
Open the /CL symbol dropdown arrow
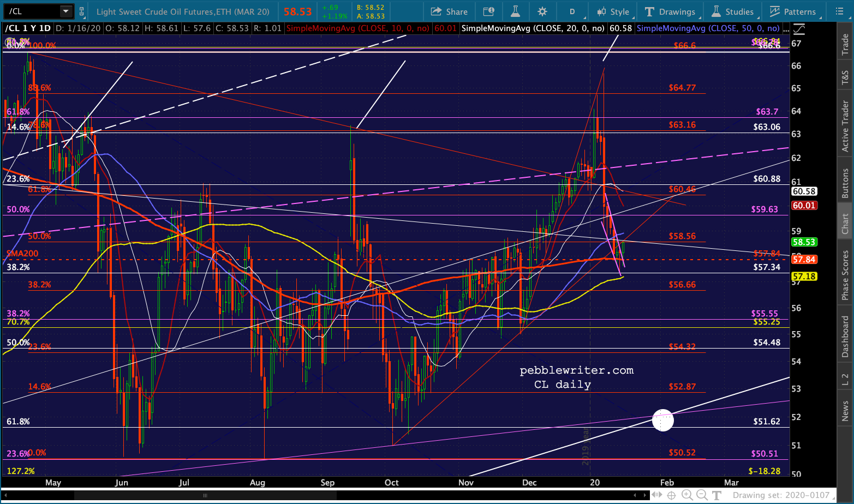pyautogui.click(x=66, y=11)
